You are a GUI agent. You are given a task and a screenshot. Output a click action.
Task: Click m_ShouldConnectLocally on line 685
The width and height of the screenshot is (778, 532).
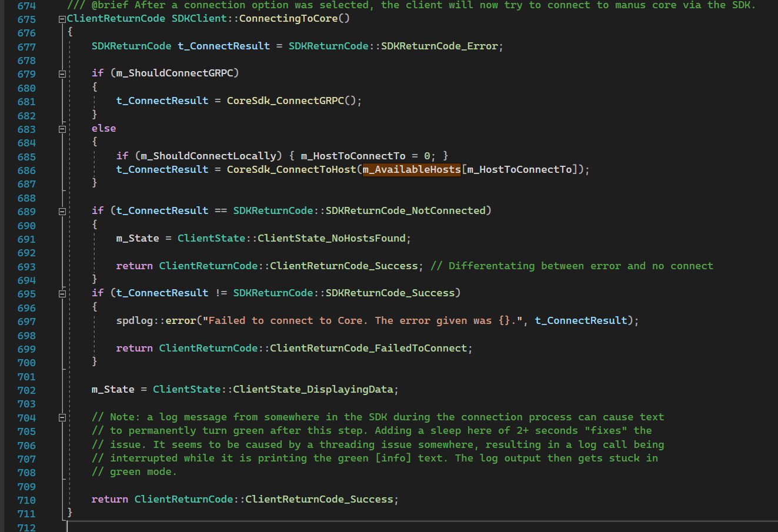tap(208, 156)
